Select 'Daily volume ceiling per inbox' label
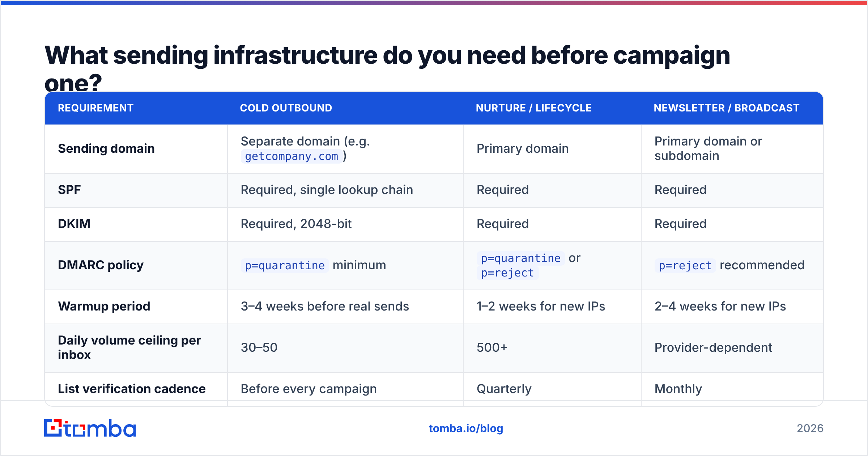Image resolution: width=868 pixels, height=456 pixels. (x=129, y=347)
